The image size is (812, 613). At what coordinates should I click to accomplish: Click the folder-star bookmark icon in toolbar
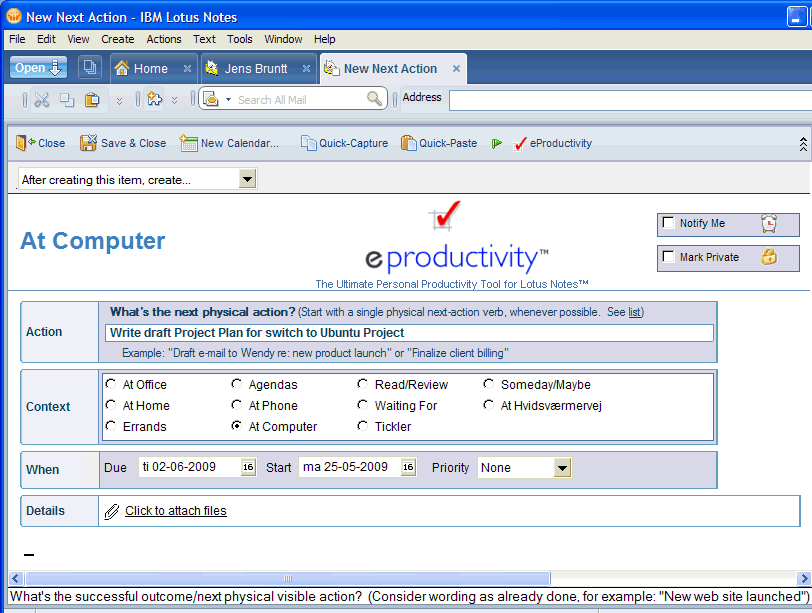pyautogui.click(x=155, y=98)
